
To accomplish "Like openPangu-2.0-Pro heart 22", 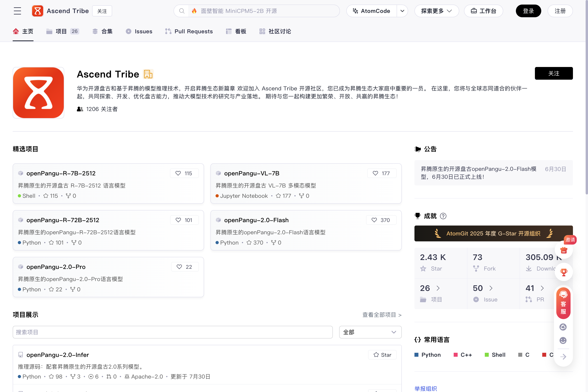I will pos(185,267).
